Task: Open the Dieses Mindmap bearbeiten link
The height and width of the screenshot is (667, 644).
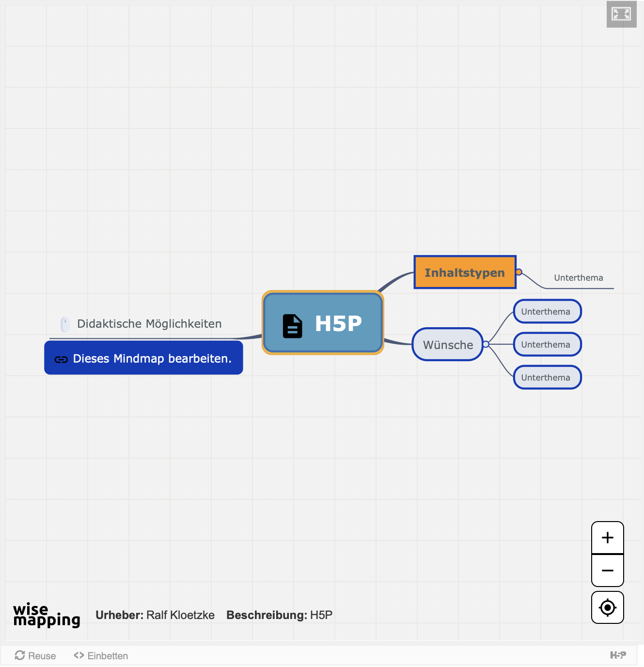Action: 152,359
